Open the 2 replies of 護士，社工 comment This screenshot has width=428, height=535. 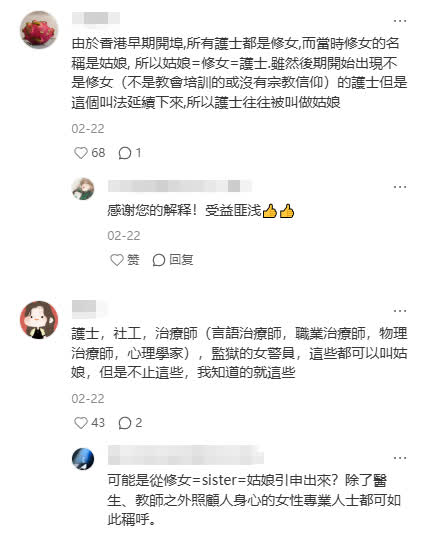(x=130, y=423)
